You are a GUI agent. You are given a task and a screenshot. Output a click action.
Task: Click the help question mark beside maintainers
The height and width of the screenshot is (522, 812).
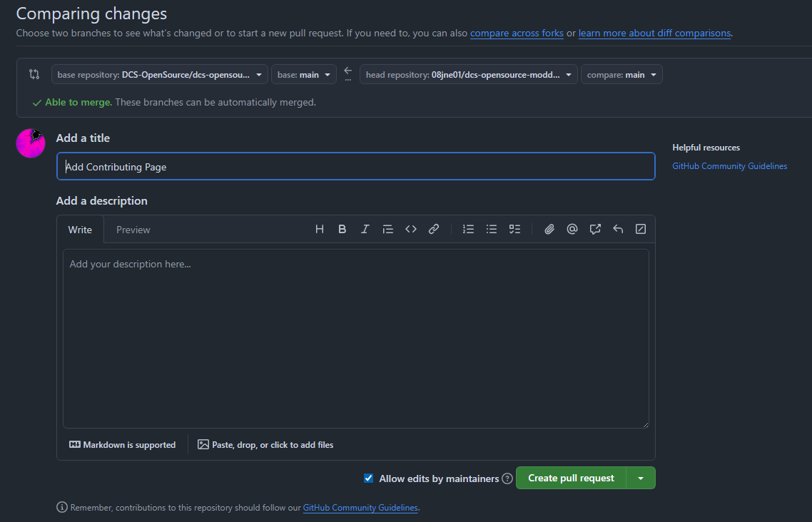click(507, 478)
